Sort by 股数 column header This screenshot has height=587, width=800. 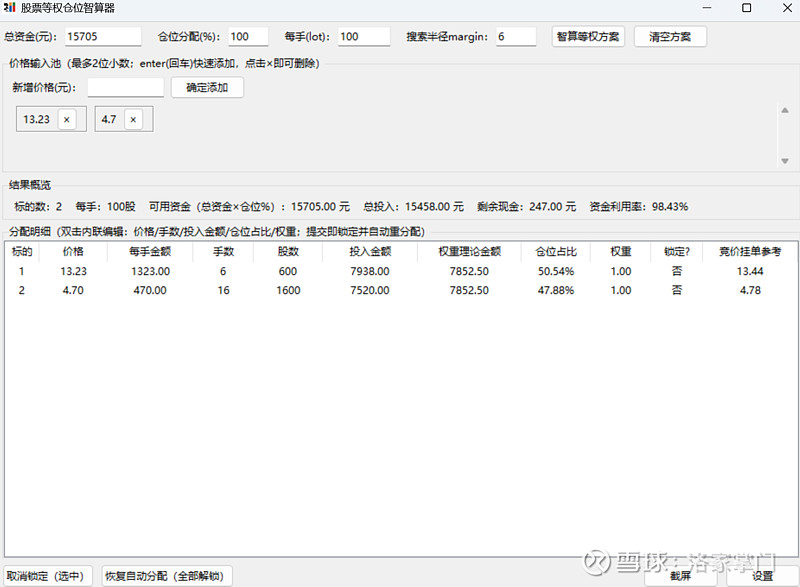288,251
